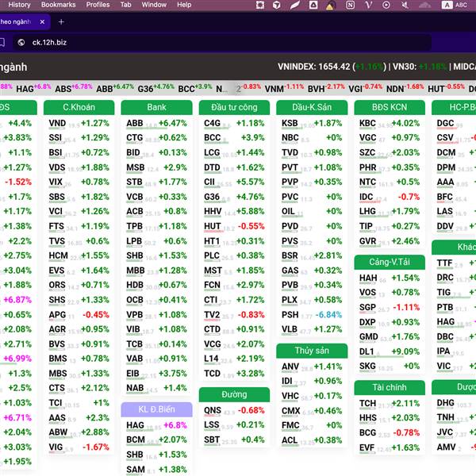The width and height of the screenshot is (476, 476).
Task: Click the site info icon beside ck.12h.biz
Action: click(x=21, y=43)
